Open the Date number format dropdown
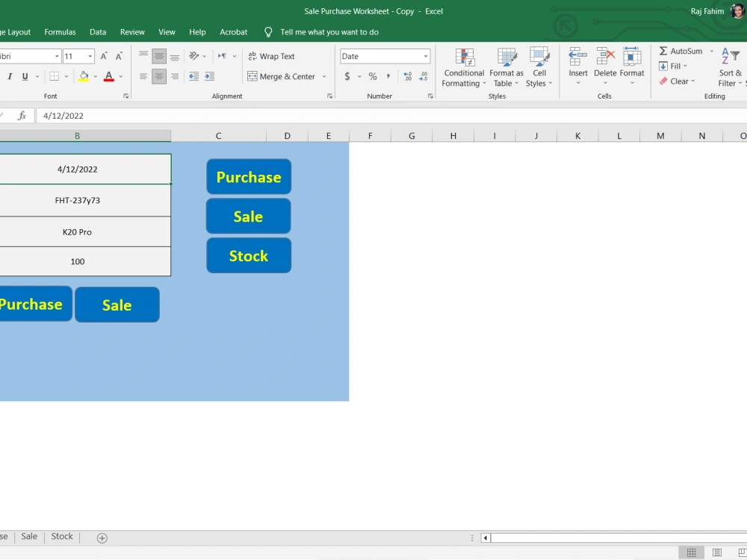The image size is (747, 560). (426, 56)
